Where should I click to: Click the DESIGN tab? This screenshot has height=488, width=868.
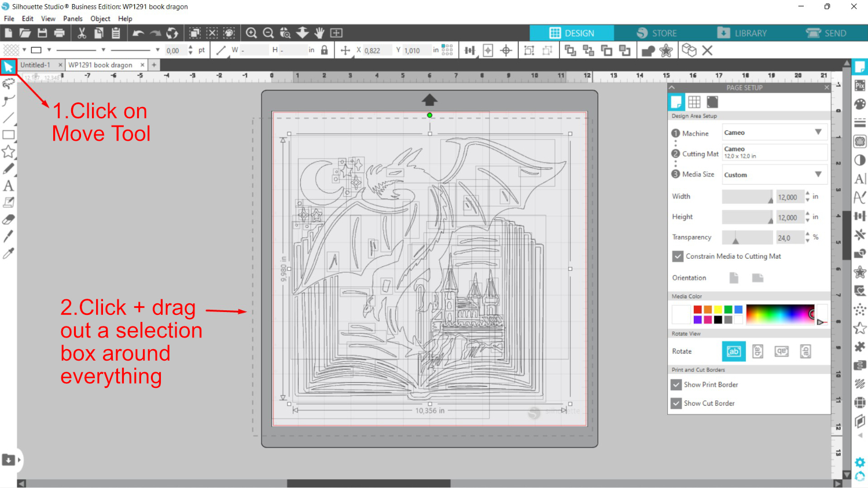coord(572,33)
